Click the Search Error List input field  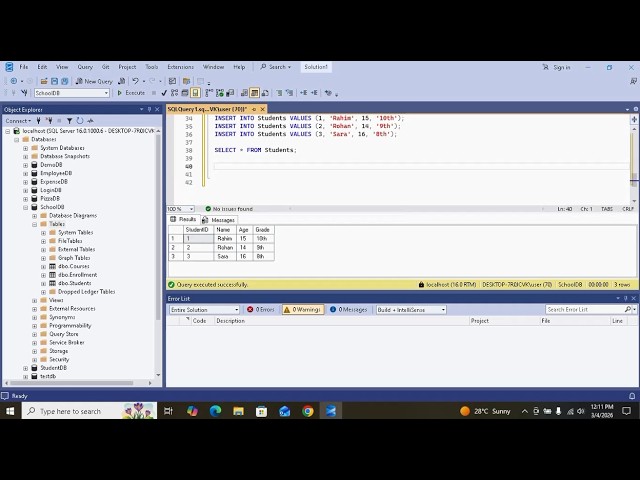pyautogui.click(x=585, y=309)
